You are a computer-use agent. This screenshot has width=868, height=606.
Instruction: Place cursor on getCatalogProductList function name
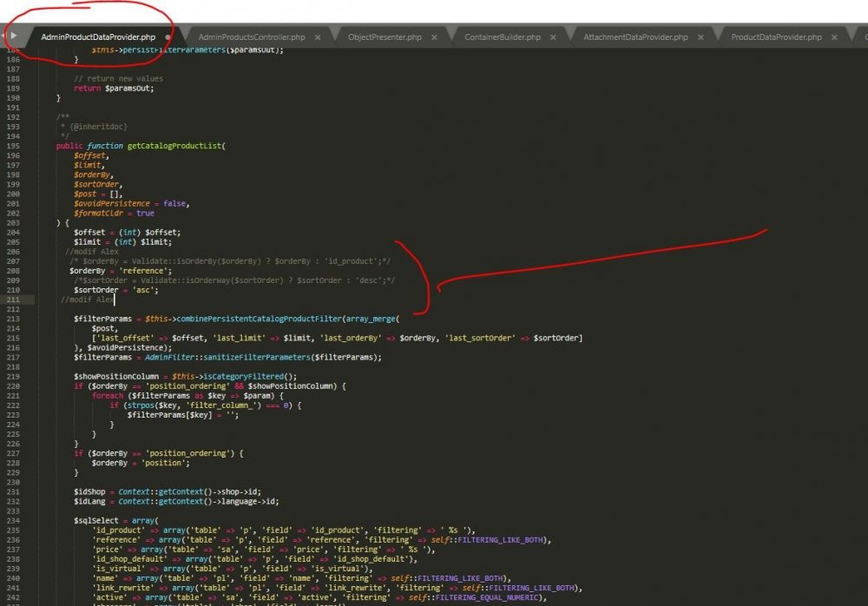174,146
